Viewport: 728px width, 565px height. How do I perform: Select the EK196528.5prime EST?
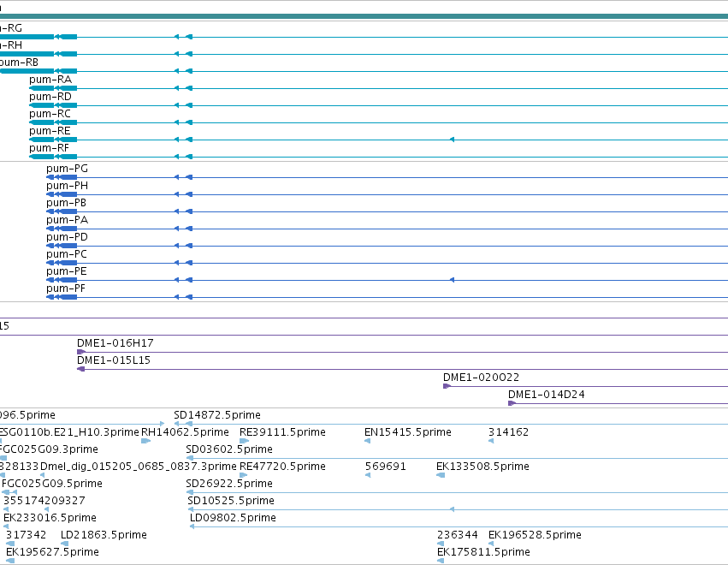pyautogui.click(x=535, y=536)
